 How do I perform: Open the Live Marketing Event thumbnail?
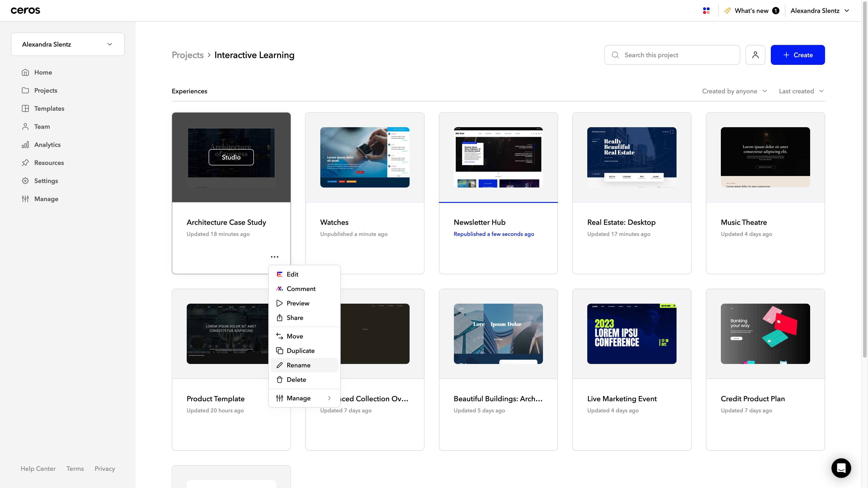(x=632, y=334)
